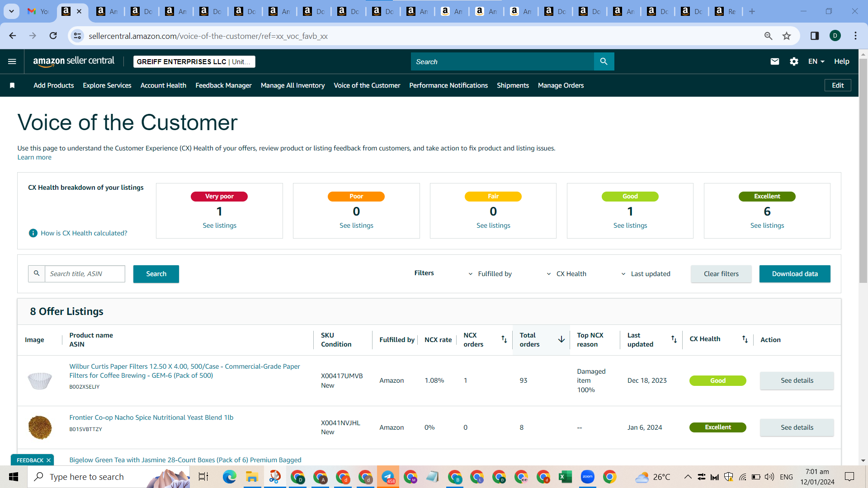Open the Chrome three-dot menu
Image resolution: width=868 pixels, height=488 pixels.
(855, 36)
